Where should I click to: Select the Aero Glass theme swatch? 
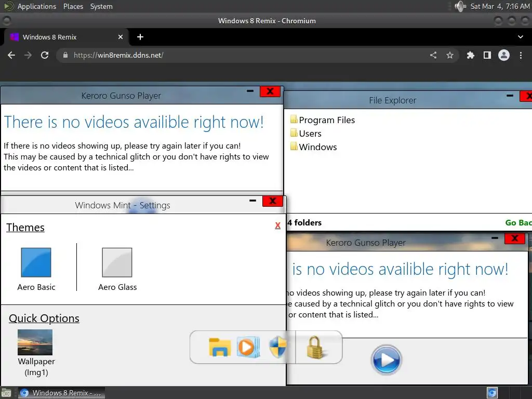coord(117,262)
